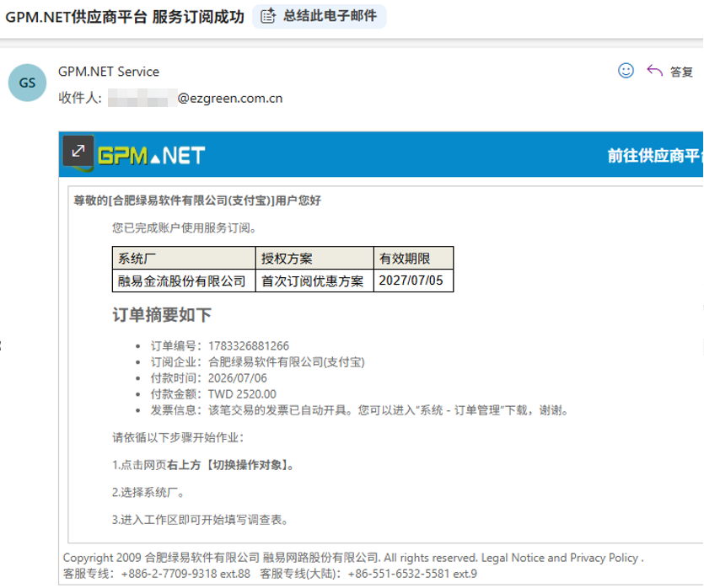Click the subscribing company line '订阅企业'
This screenshot has height=588, width=704.
(257, 362)
